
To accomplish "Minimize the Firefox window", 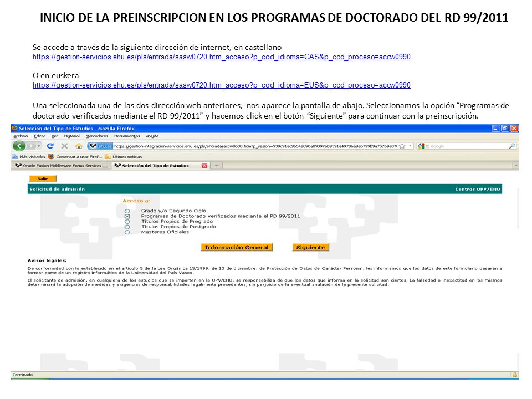I will coord(496,128).
